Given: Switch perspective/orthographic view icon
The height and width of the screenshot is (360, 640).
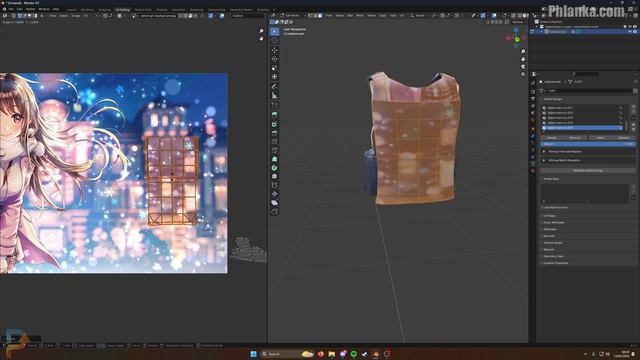Looking at the screenshot, I should click(x=523, y=74).
